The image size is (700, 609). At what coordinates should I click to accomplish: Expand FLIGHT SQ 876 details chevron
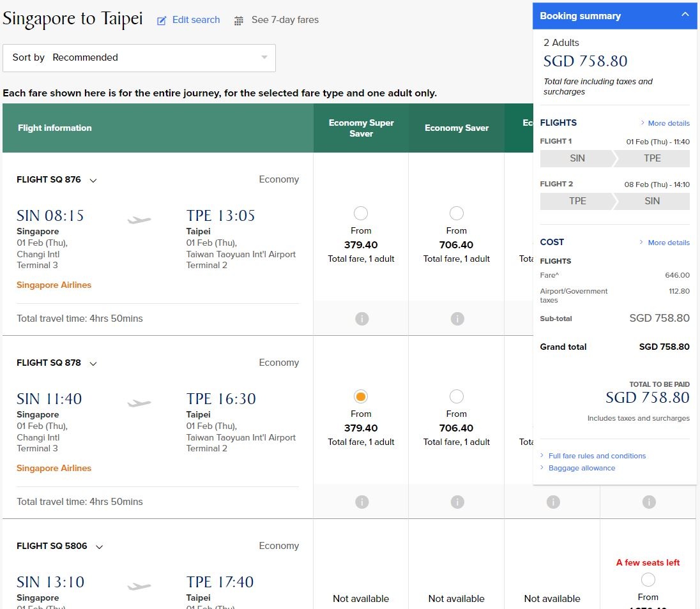[93, 180]
